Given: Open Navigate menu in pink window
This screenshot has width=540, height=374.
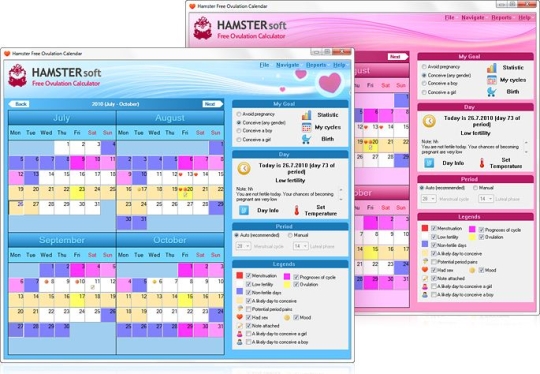Looking at the screenshot, I should [x=473, y=18].
